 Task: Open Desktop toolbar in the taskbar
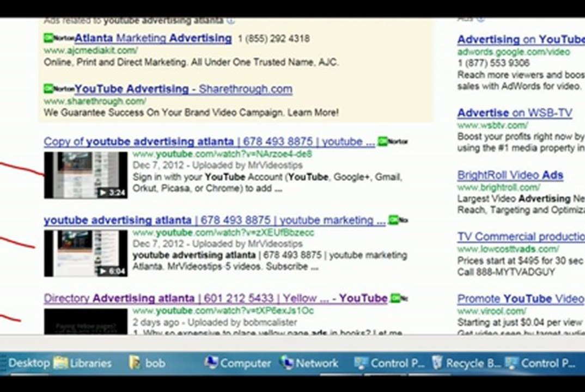(29, 363)
